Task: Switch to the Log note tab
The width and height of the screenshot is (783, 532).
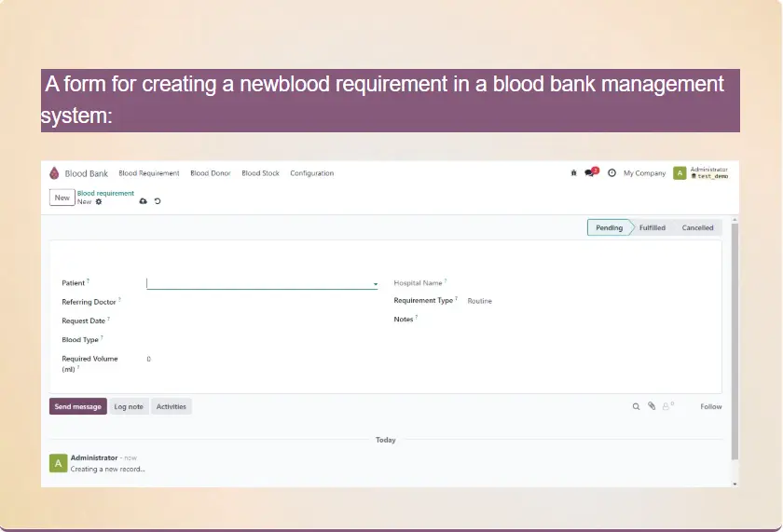Action: [129, 406]
